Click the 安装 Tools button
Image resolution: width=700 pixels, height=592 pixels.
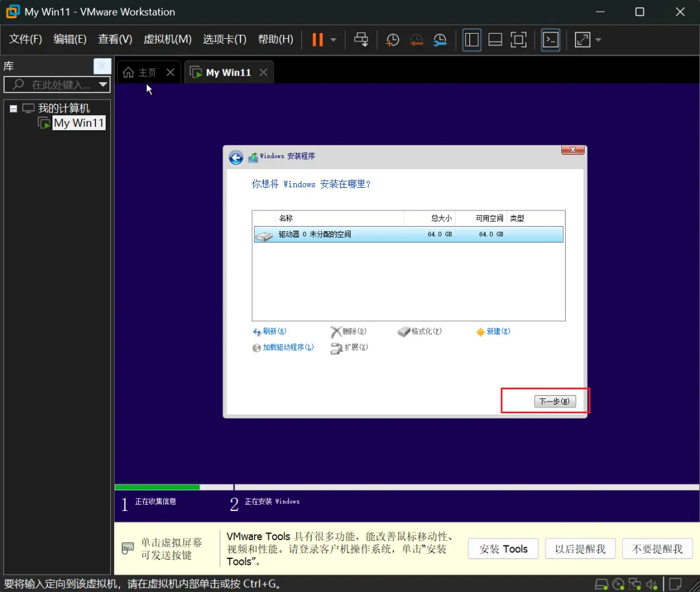[503, 549]
